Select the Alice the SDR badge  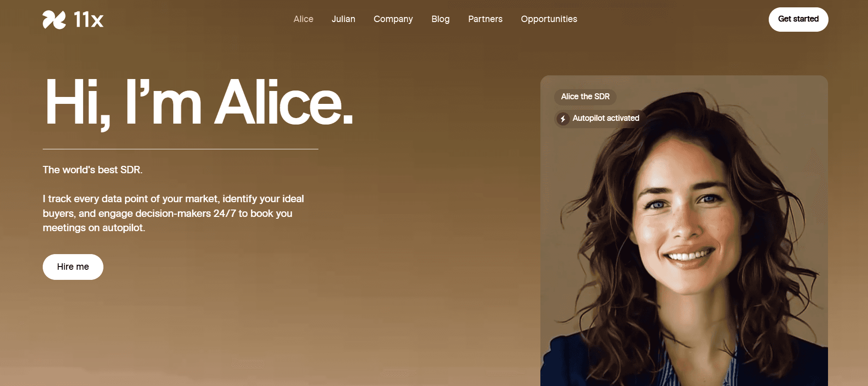tap(585, 96)
